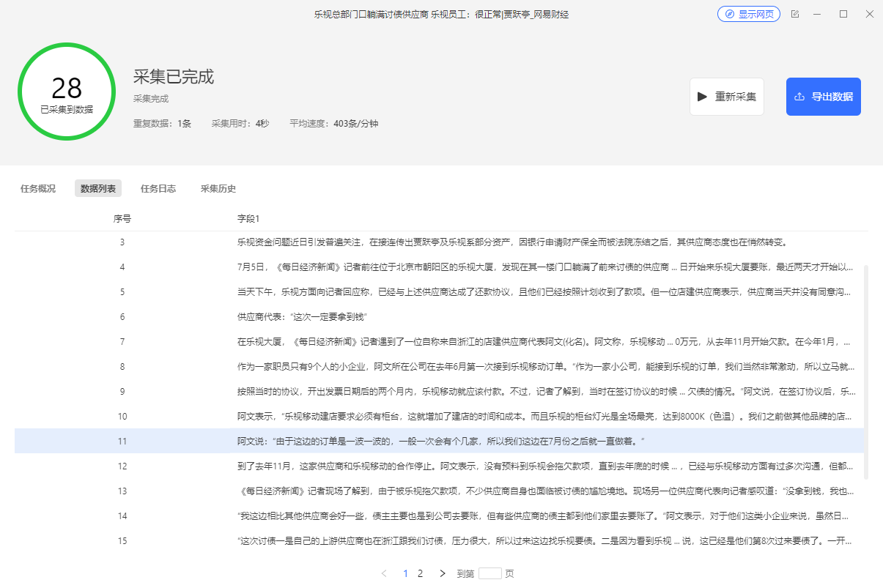This screenshot has width=883, height=588.
Task: Click sequence number 7 cell
Action: click(122, 341)
